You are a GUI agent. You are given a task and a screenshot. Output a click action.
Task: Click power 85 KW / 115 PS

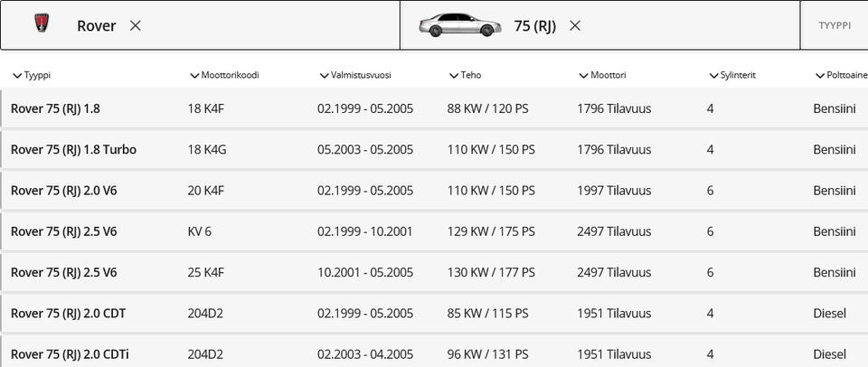click(487, 314)
